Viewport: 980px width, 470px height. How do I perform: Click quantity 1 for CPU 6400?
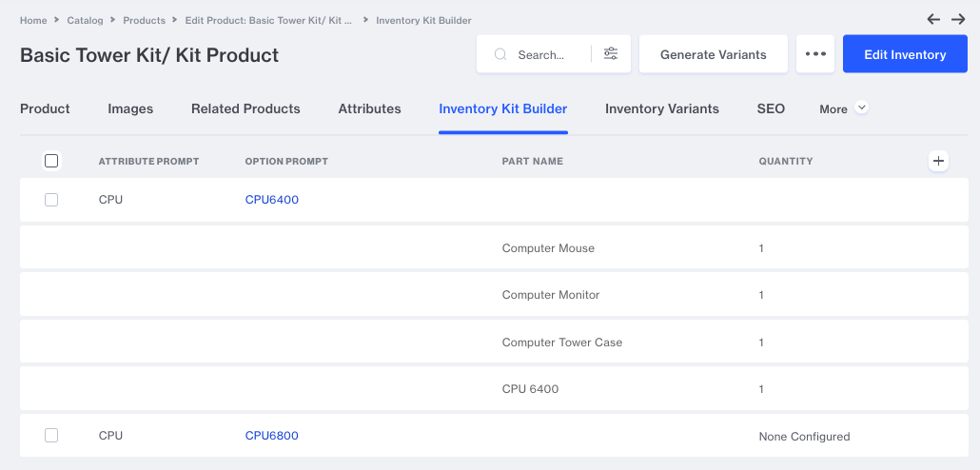point(761,389)
